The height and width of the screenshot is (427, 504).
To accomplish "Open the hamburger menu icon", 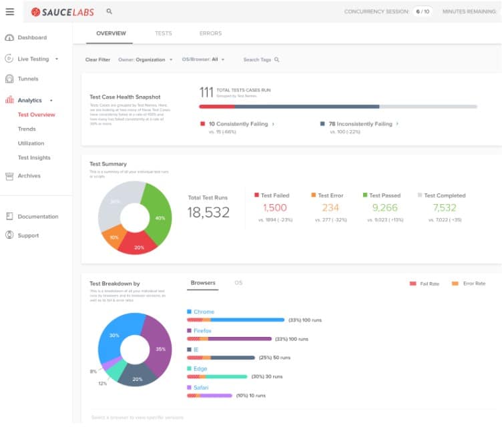I will point(9,12).
